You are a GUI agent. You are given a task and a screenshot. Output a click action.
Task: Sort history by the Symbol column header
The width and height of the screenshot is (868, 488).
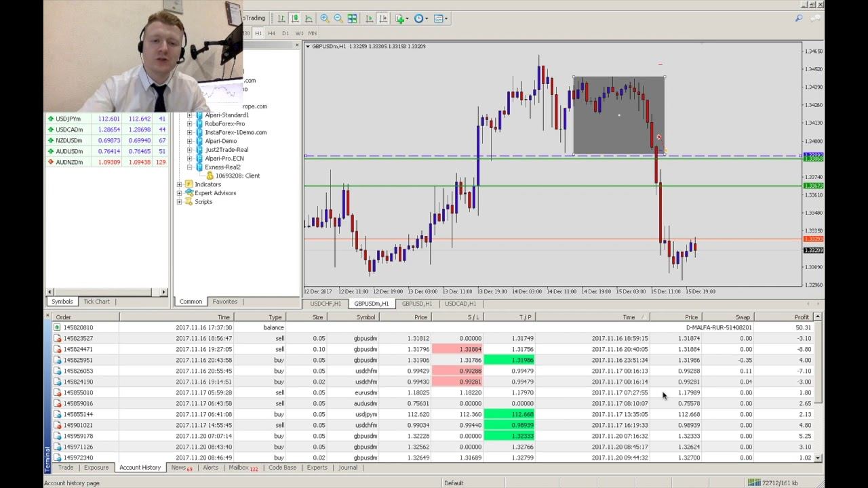click(353, 317)
